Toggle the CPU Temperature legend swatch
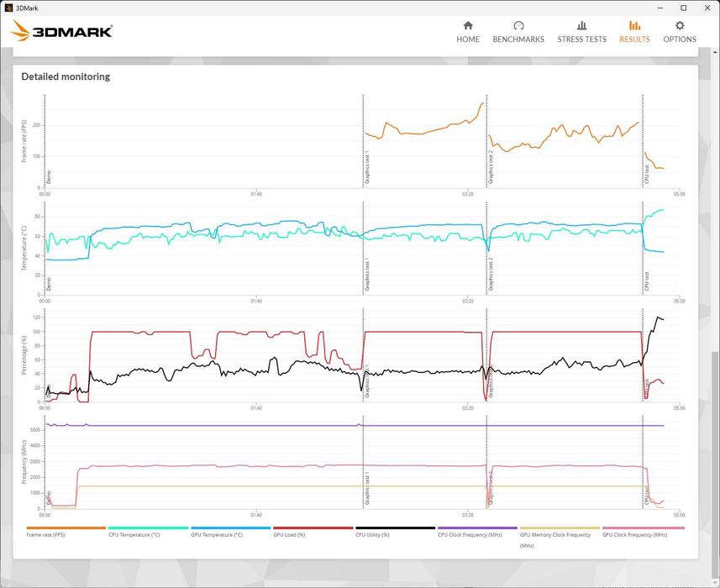720x588 pixels. point(149,528)
